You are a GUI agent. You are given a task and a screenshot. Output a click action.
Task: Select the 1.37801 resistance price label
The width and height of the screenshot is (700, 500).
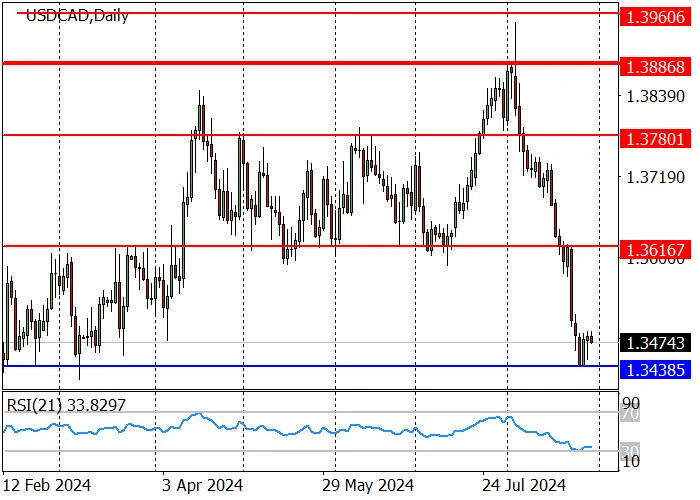click(x=655, y=139)
